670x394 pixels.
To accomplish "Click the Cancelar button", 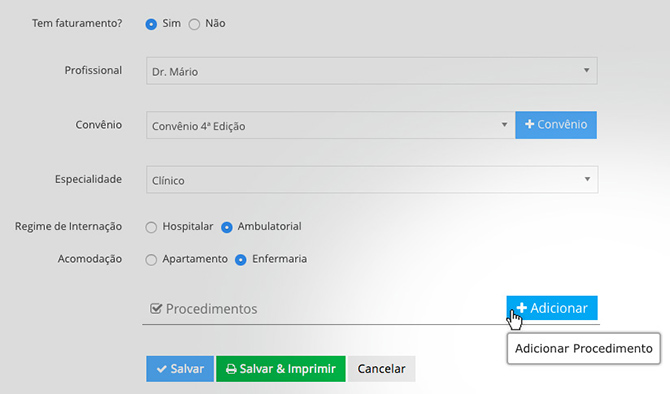I will click(381, 369).
